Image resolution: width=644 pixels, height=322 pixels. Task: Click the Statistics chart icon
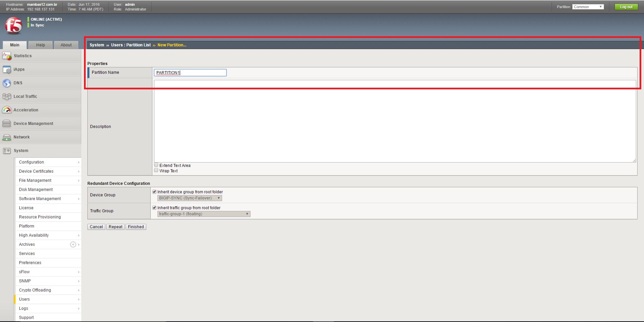[7, 56]
